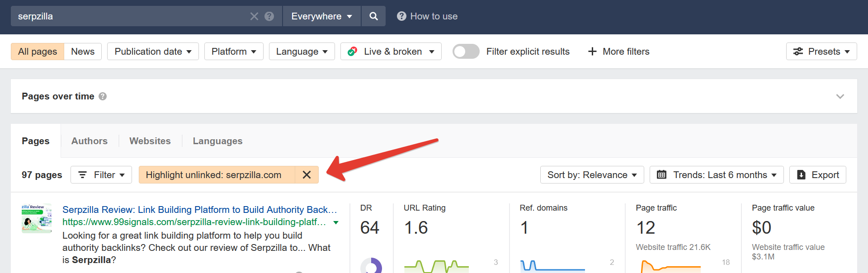Remove the Highlight unlinked serpzilla.com filter
Image resolution: width=868 pixels, height=273 pixels.
pos(307,175)
